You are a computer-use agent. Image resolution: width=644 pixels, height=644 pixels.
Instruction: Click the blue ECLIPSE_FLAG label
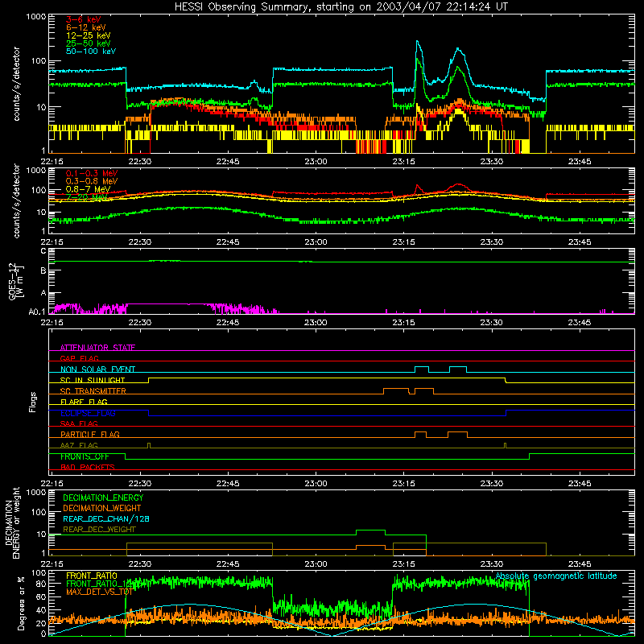click(88, 413)
